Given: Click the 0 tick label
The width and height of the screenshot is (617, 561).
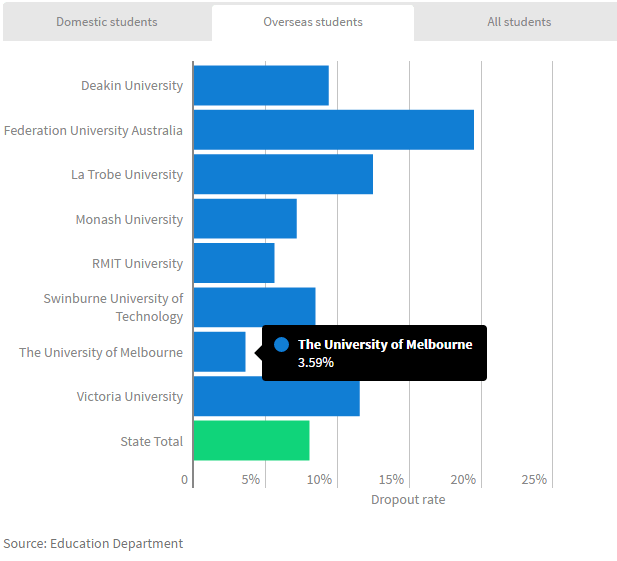Looking at the screenshot, I should (x=184, y=480).
